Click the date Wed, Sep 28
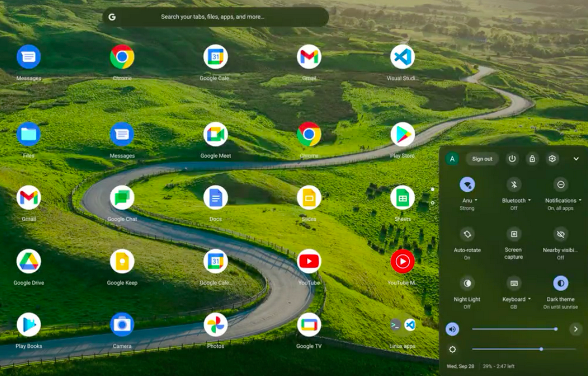 (460, 366)
